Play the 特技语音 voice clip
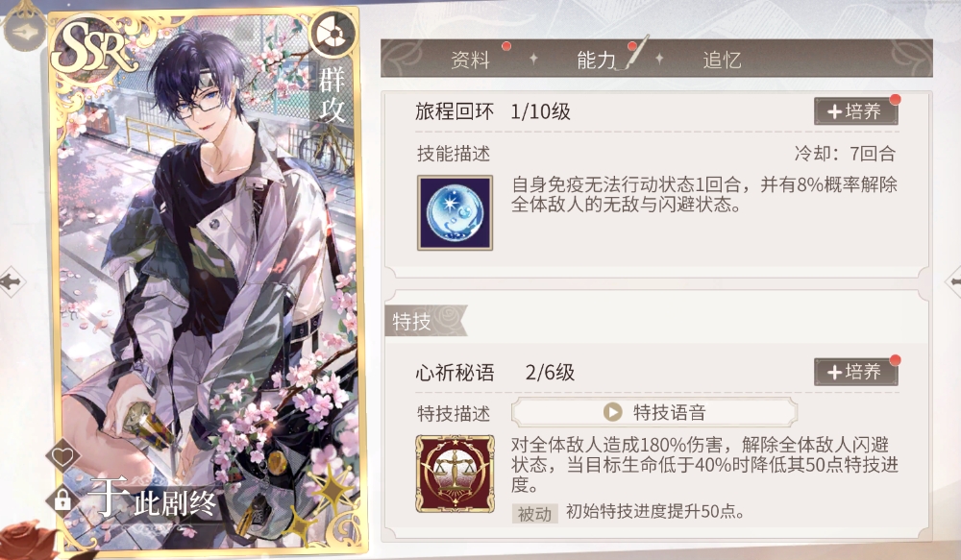Viewport: 961px width, 560px height. tap(653, 412)
